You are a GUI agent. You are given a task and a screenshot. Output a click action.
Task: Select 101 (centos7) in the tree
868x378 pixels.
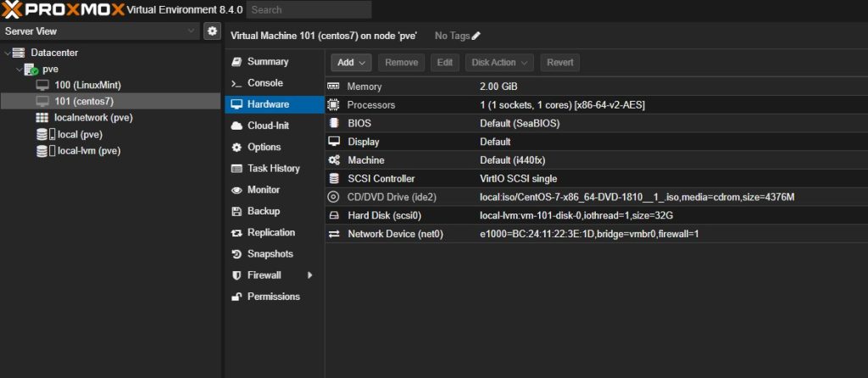point(84,101)
